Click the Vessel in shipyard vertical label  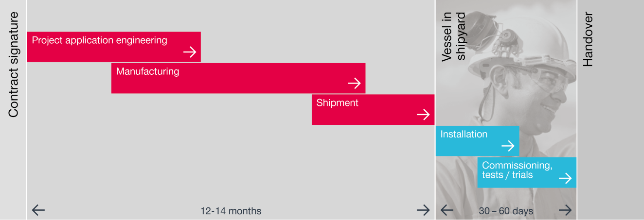(454, 37)
